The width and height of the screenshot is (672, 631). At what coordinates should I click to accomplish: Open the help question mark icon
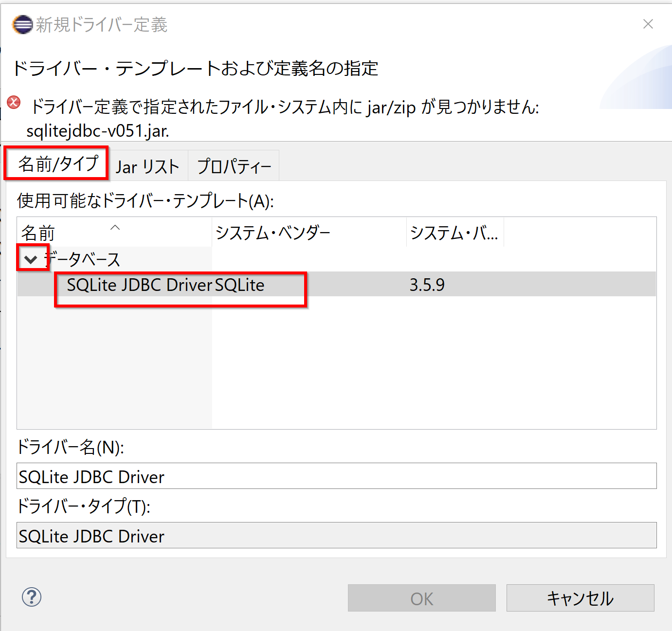(32, 597)
